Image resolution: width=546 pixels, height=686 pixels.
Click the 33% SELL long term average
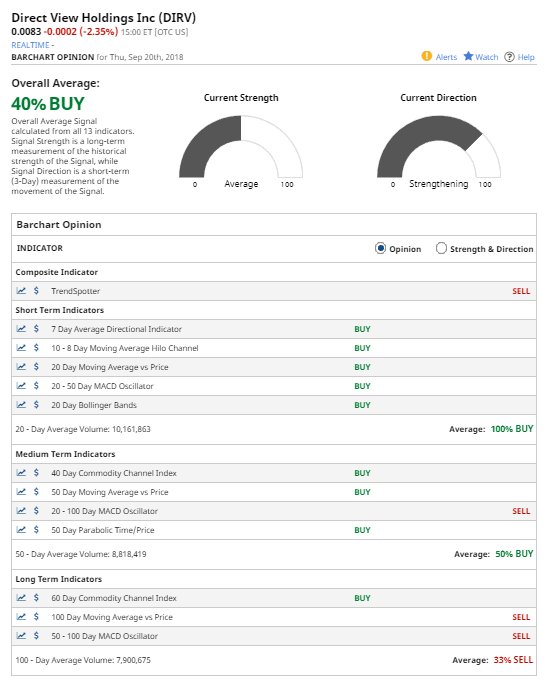click(x=513, y=660)
